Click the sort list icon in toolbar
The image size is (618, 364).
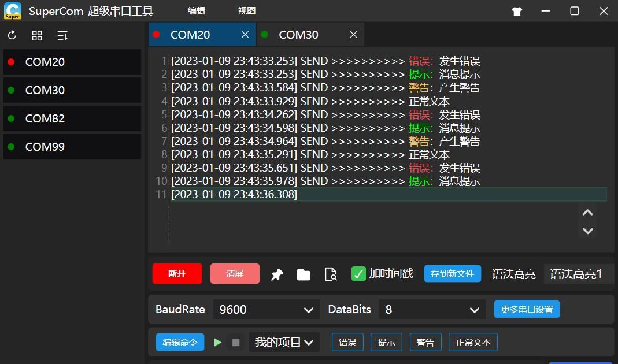[x=62, y=35]
